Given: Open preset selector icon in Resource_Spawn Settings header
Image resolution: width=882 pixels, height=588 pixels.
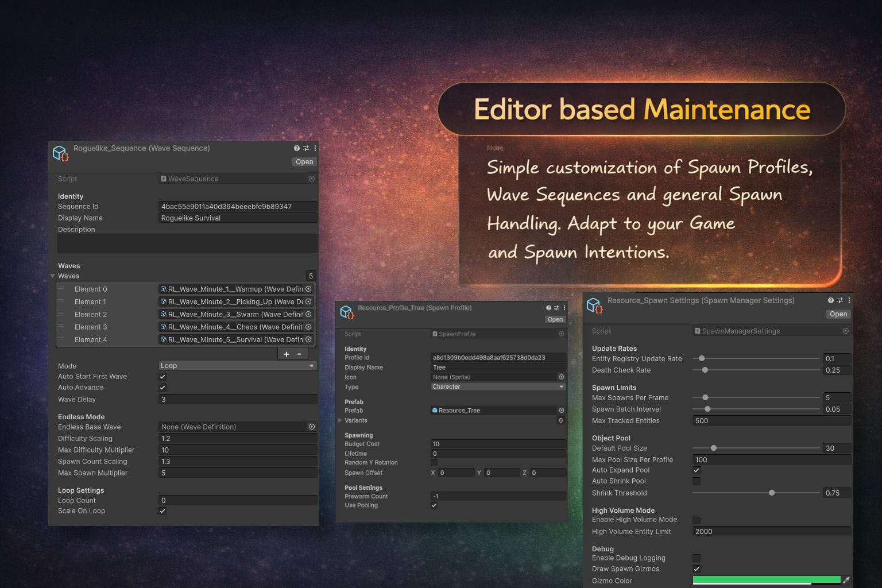Looking at the screenshot, I should (x=840, y=300).
